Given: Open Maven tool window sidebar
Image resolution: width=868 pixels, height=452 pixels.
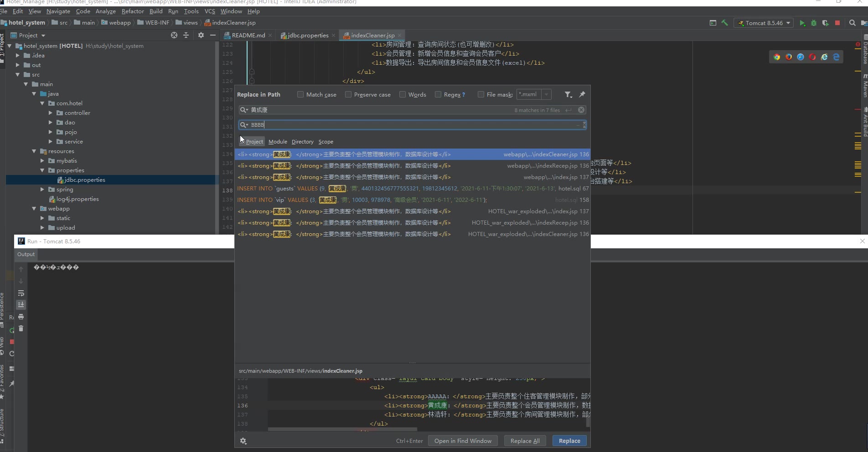Looking at the screenshot, I should [x=864, y=85].
